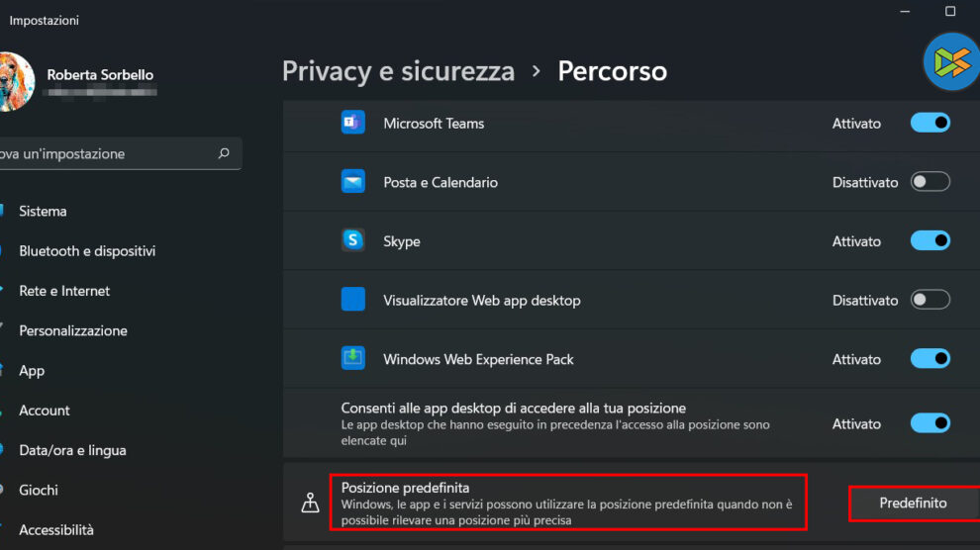Image resolution: width=980 pixels, height=550 pixels.
Task: Click the Visualizzatore Web app desktop icon
Action: (x=353, y=300)
